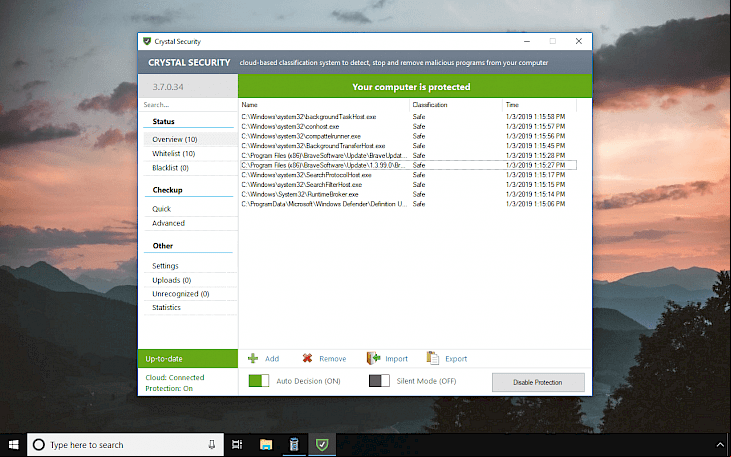Click the red X Remove icon
The width and height of the screenshot is (731, 457).
[307, 358]
